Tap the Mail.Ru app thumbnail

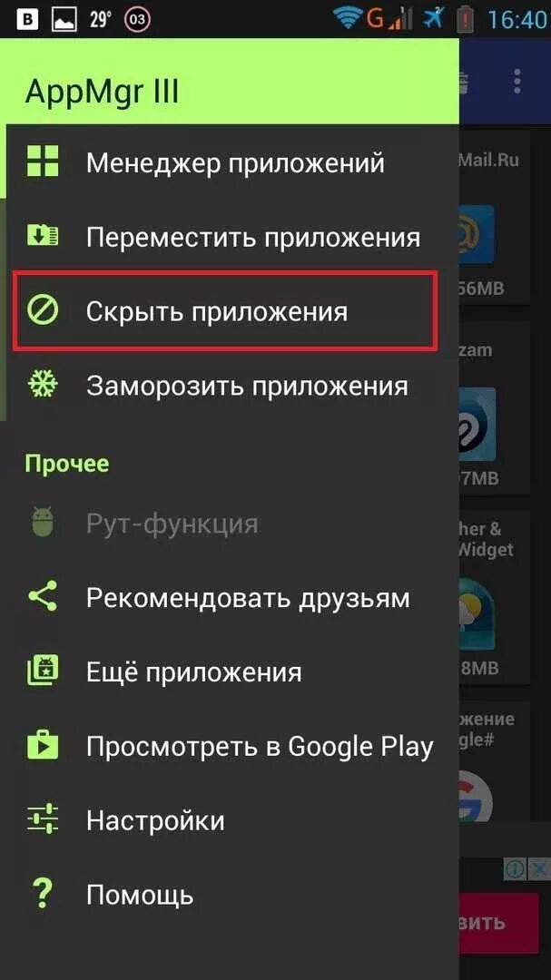pos(477,234)
